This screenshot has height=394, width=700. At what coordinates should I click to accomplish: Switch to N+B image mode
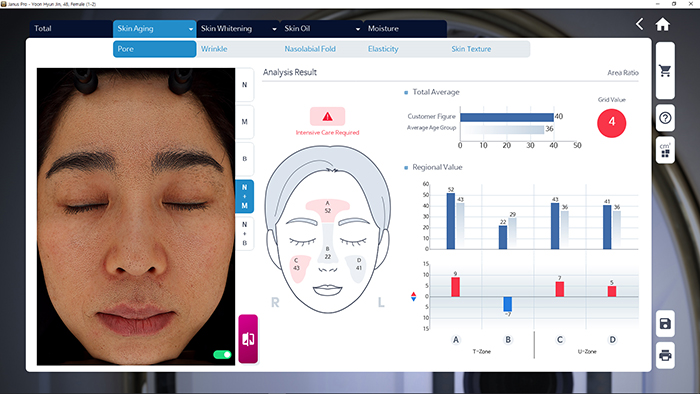coord(245,234)
